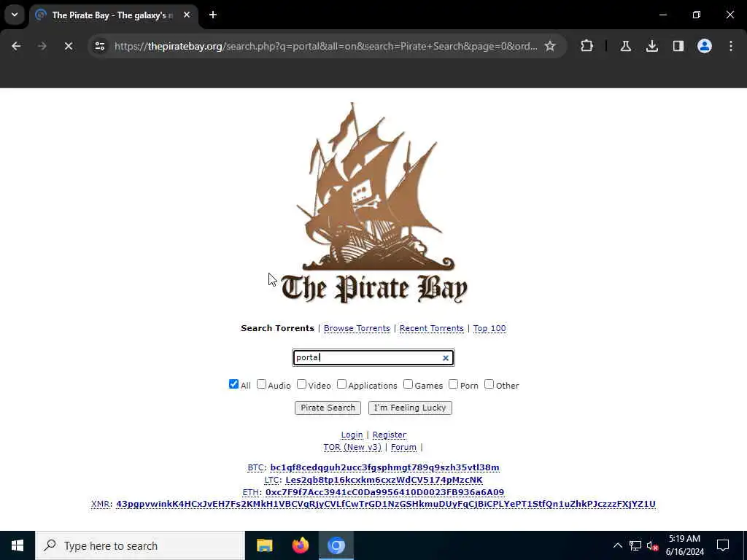The image size is (747, 560).
Task: Click the XMR wallet address
Action: tap(386, 504)
